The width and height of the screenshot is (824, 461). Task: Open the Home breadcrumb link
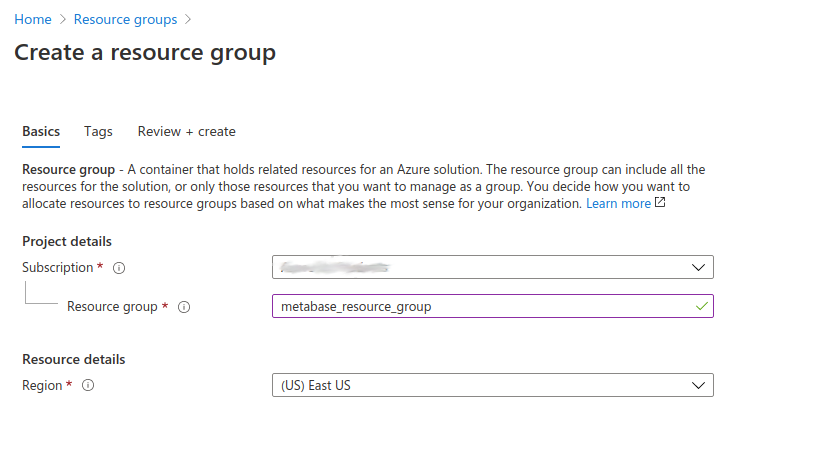[x=33, y=19]
